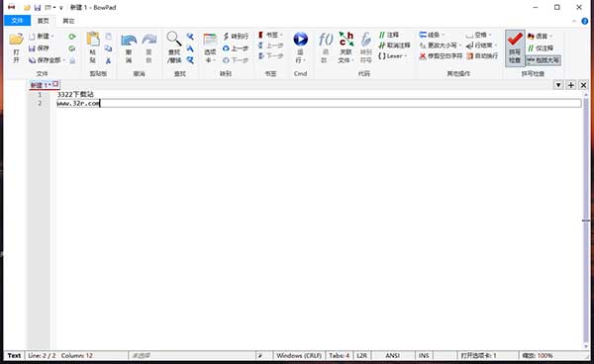Click Line: 2 / 2 in status bar

(x=42, y=356)
